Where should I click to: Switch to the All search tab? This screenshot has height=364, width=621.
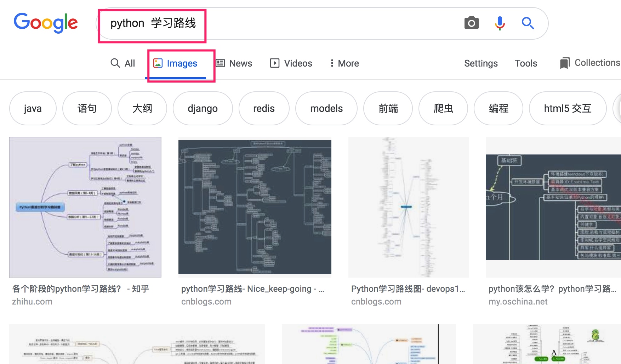click(123, 63)
